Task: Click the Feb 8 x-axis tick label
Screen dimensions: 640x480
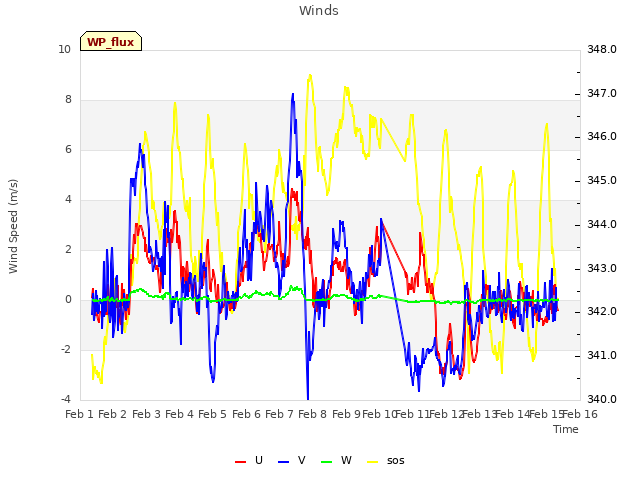Action: tap(312, 414)
